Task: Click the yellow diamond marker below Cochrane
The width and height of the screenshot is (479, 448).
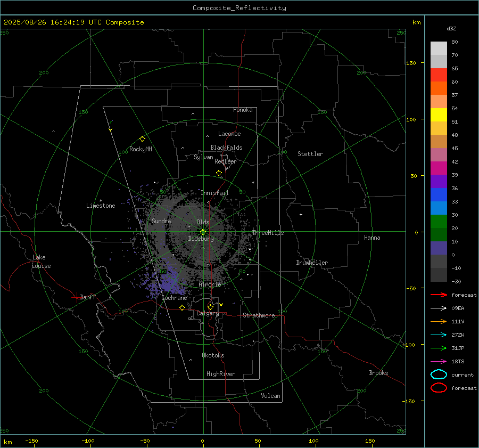Action: (182, 307)
